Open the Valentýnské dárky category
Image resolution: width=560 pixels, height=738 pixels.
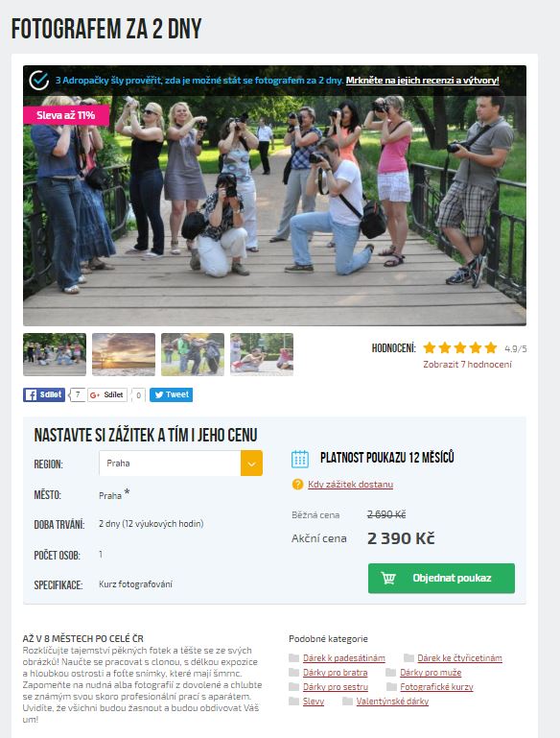click(x=392, y=702)
